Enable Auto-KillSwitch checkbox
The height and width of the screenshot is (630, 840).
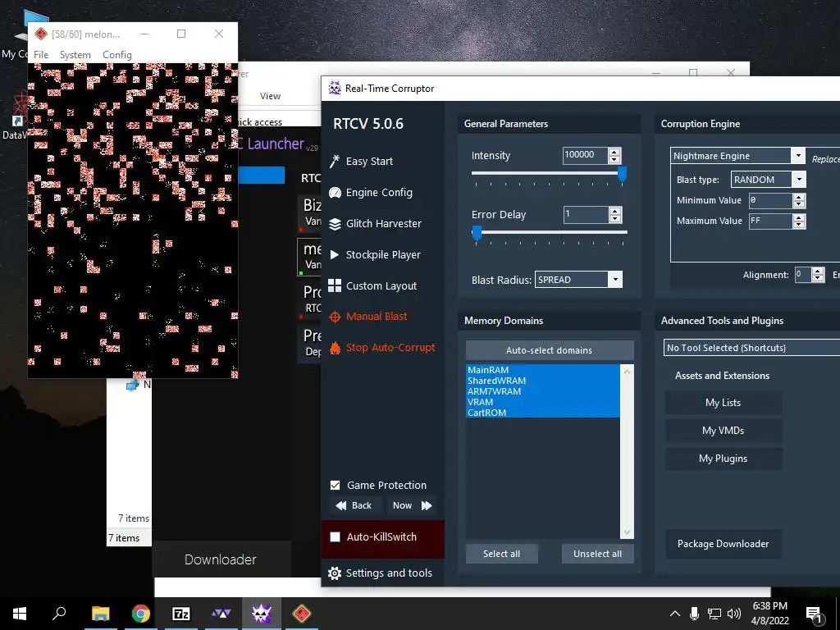click(x=335, y=536)
